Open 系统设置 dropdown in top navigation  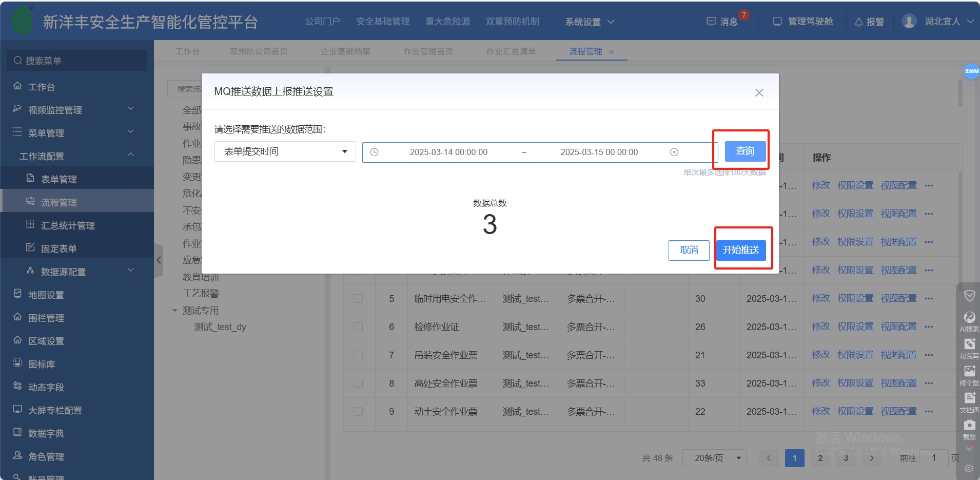(590, 22)
